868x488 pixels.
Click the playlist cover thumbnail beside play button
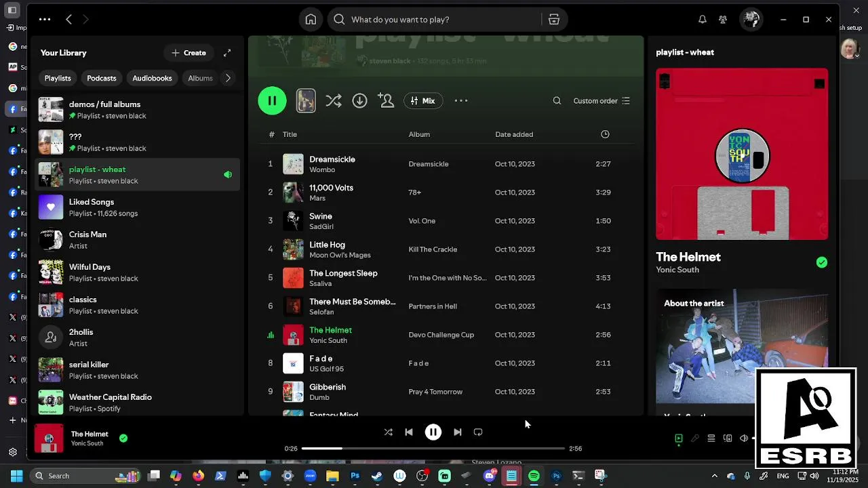[306, 101]
